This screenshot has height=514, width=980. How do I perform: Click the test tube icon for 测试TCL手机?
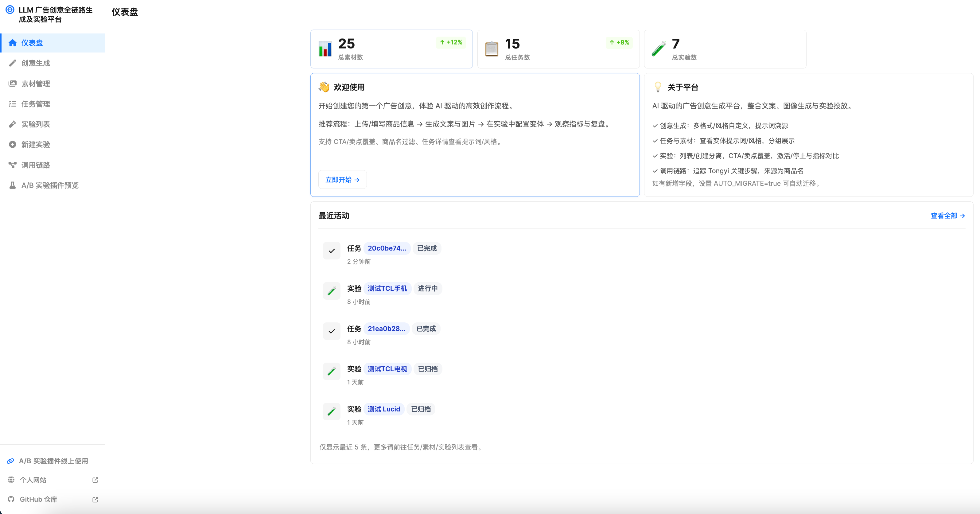point(332,291)
